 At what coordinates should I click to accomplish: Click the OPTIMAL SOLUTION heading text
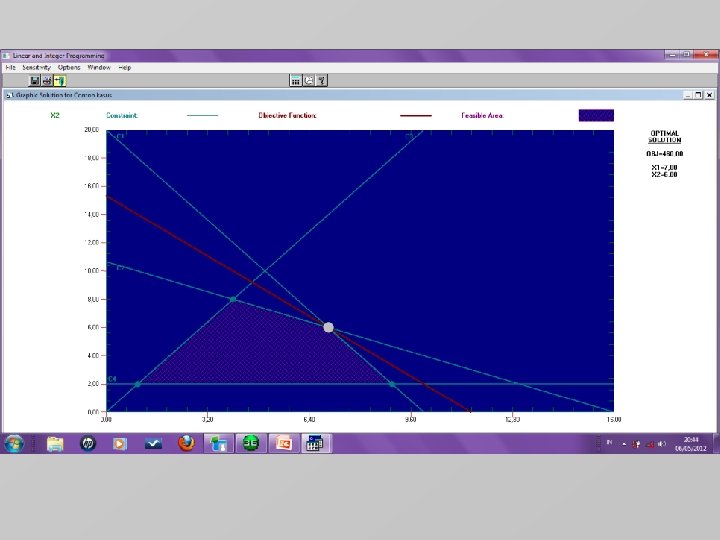(664, 136)
